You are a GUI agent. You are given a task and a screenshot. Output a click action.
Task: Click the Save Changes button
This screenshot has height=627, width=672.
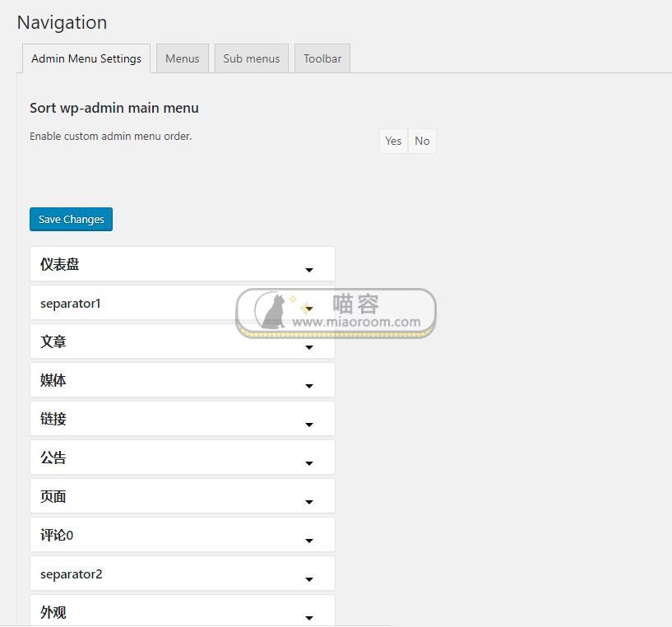71,219
